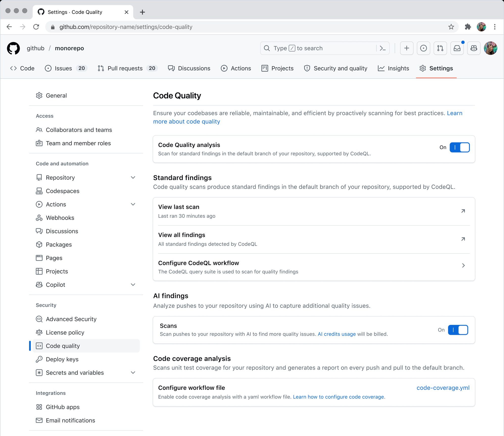Click the user avatar in GitHub header
This screenshot has height=436, width=504.
491,48
